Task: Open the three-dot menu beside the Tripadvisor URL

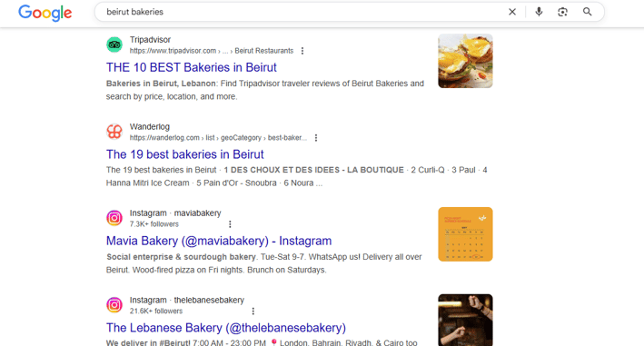Action: point(302,51)
